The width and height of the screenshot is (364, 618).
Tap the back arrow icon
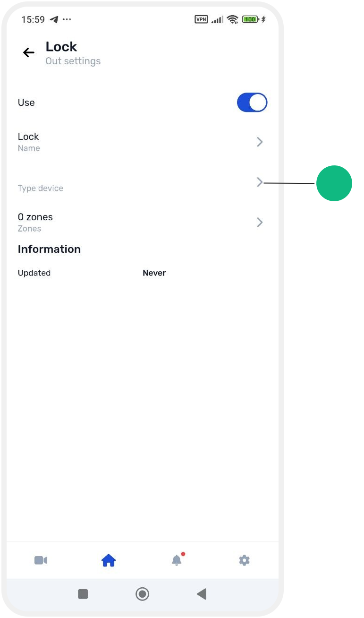[x=29, y=52]
